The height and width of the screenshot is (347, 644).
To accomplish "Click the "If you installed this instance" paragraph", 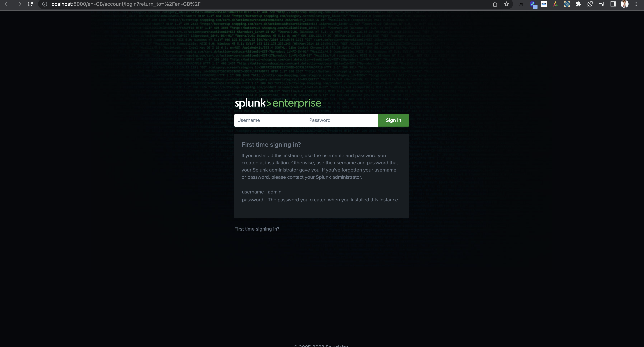I will pos(320,166).
